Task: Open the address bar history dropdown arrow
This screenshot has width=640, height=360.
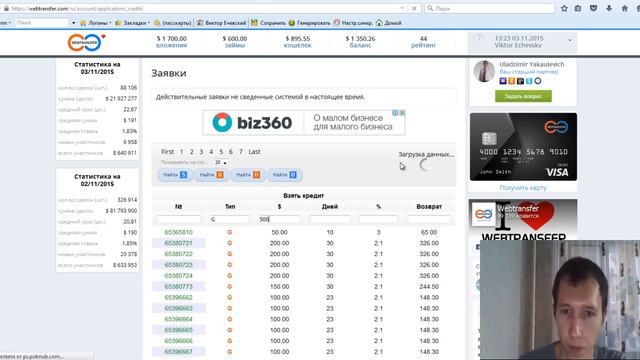Action: [x=402, y=8]
